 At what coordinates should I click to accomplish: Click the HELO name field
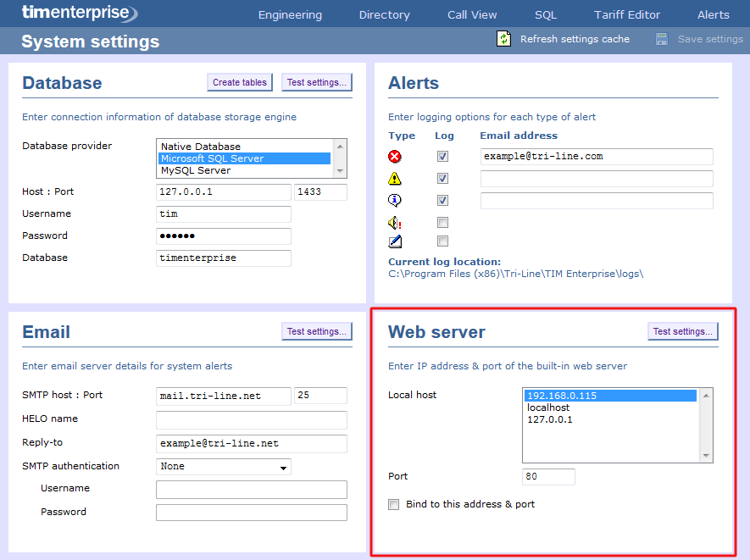(252, 420)
